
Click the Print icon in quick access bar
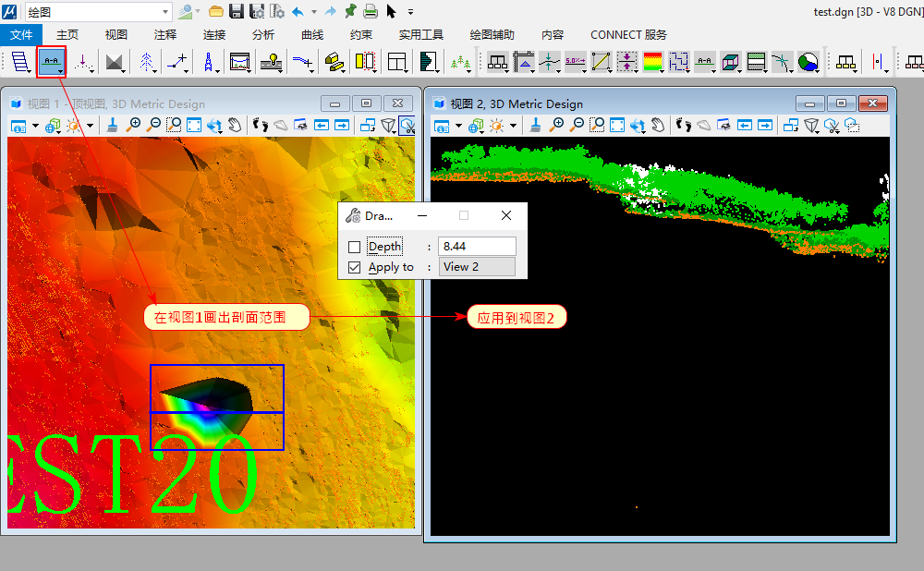click(x=370, y=11)
